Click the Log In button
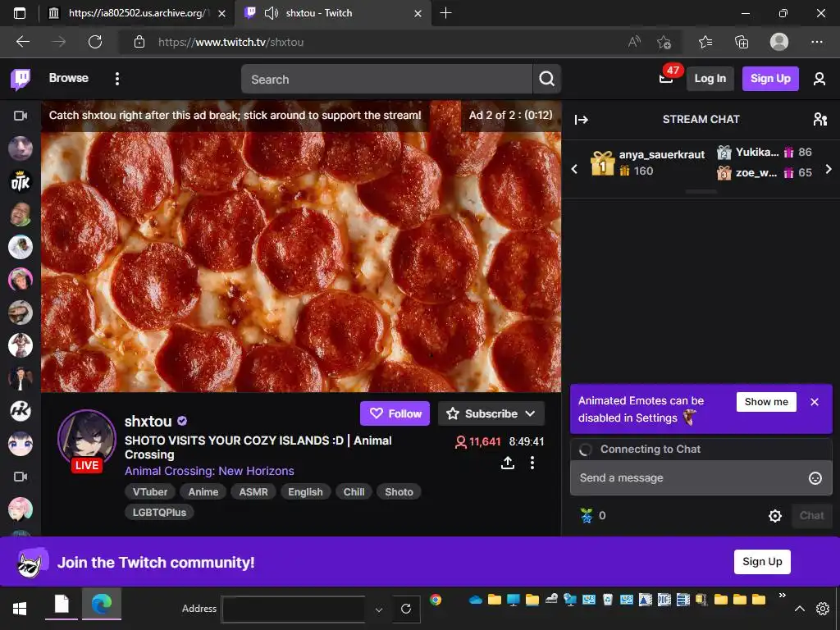840x630 pixels. pyautogui.click(x=710, y=79)
